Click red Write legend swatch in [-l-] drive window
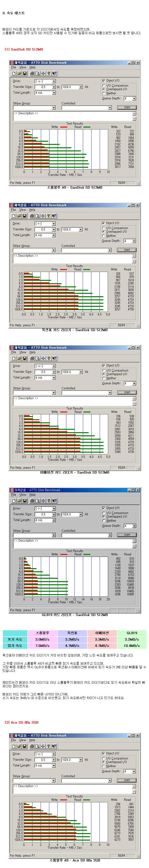 64,555
